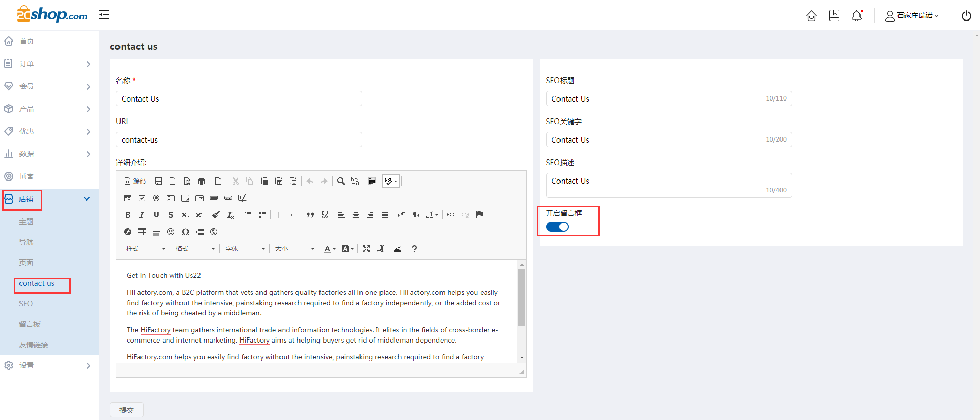Select 主题 under 店铺
Screen dimensions: 980x420
click(x=26, y=222)
